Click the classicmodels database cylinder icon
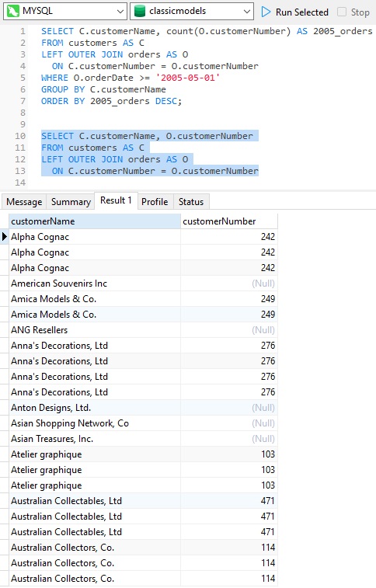Screen dimensions: 376x588 140,11
